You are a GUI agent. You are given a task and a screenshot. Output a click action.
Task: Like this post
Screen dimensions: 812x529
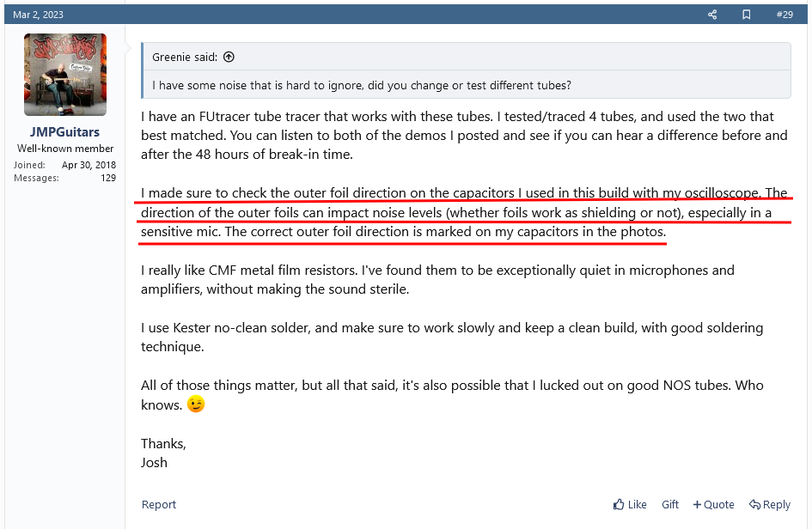click(x=630, y=505)
